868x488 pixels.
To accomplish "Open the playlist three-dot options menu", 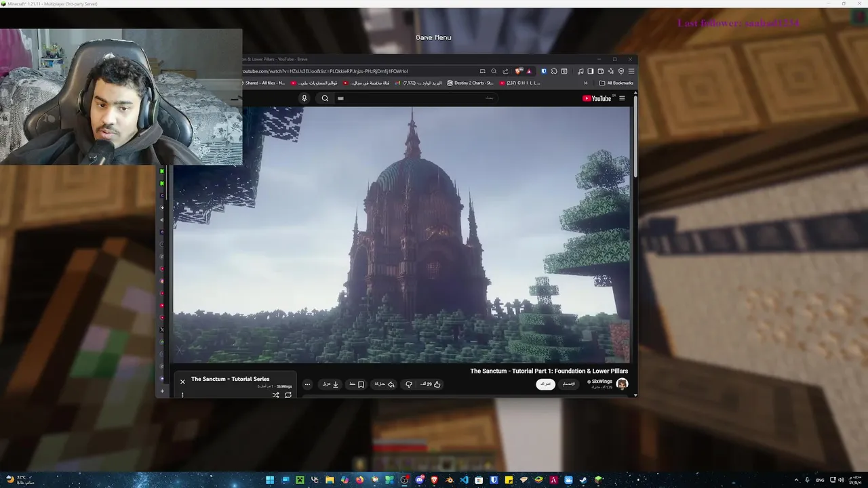I will pyautogui.click(x=182, y=394).
